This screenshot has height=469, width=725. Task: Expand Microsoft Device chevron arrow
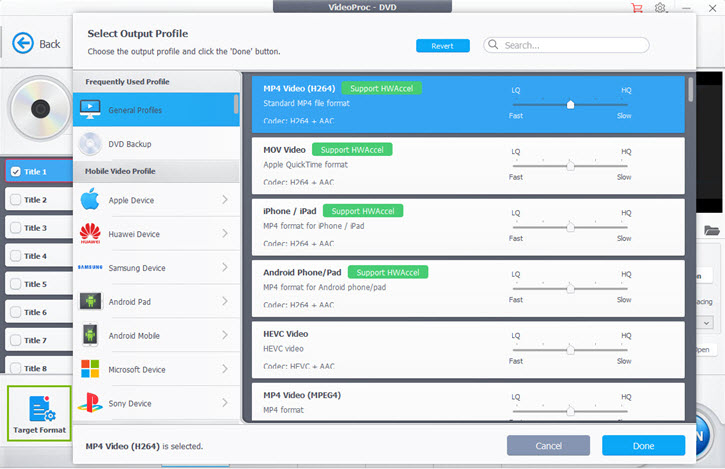pos(224,370)
